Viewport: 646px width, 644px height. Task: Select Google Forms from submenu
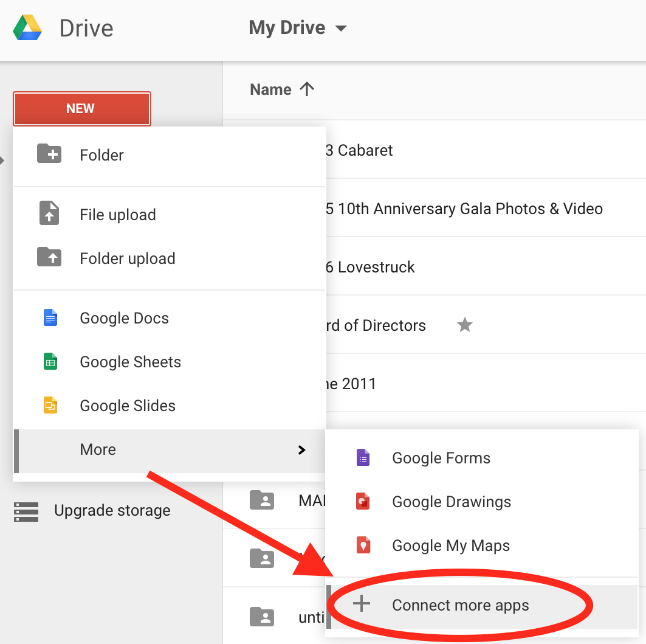[482, 458]
